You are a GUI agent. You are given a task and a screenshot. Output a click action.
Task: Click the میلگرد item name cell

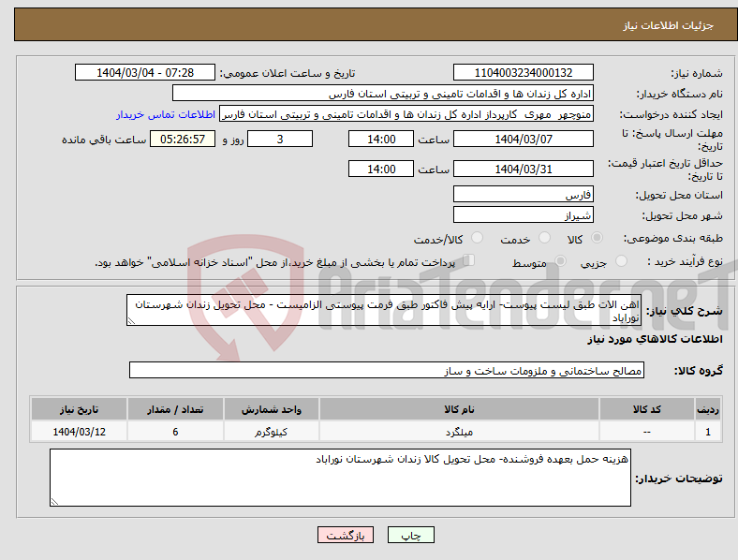pyautogui.click(x=459, y=432)
